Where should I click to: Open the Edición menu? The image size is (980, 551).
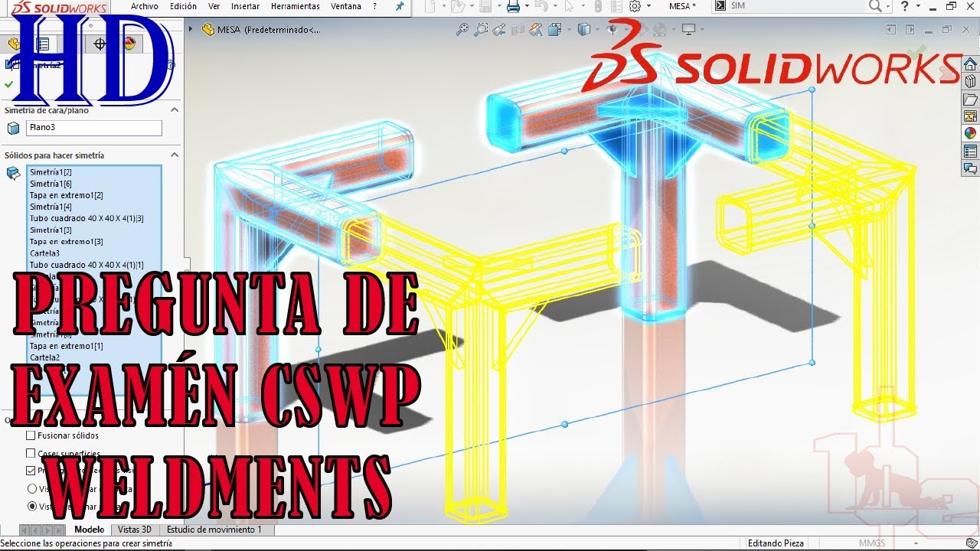point(183,6)
